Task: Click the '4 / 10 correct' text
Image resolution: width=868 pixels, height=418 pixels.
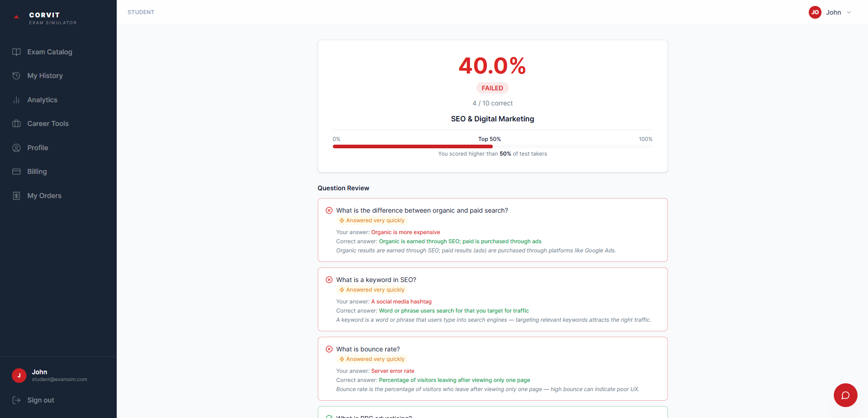Action: click(x=492, y=103)
